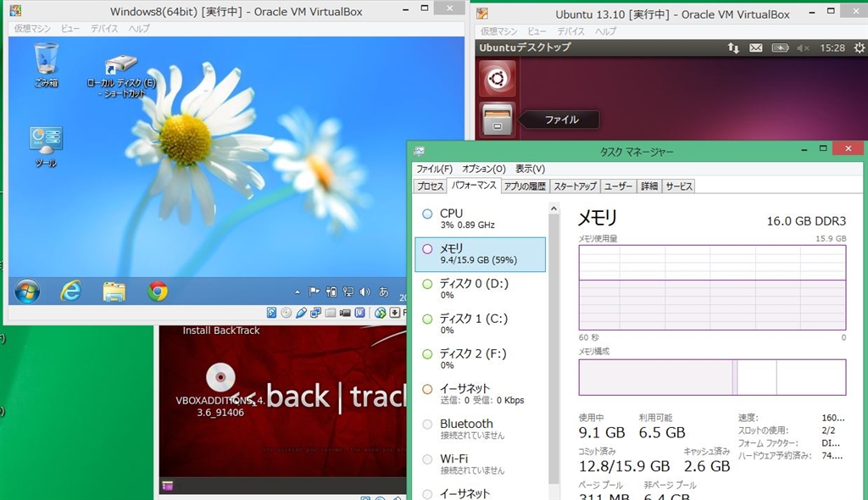
Task: Select イーサネット showing 0 Kbps send/receive
Action: click(x=480, y=394)
